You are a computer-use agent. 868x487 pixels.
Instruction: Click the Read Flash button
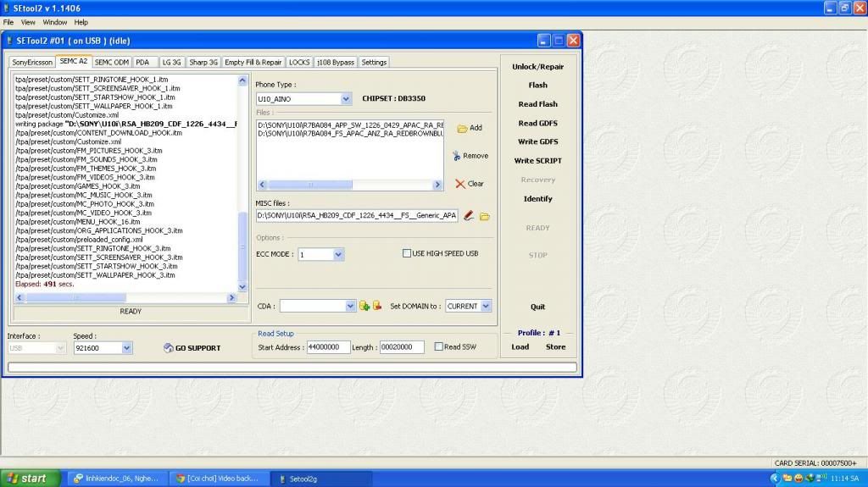537,104
